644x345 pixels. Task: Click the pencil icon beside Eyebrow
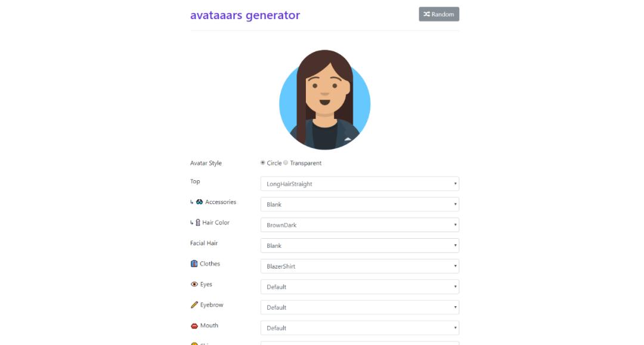[x=194, y=305]
